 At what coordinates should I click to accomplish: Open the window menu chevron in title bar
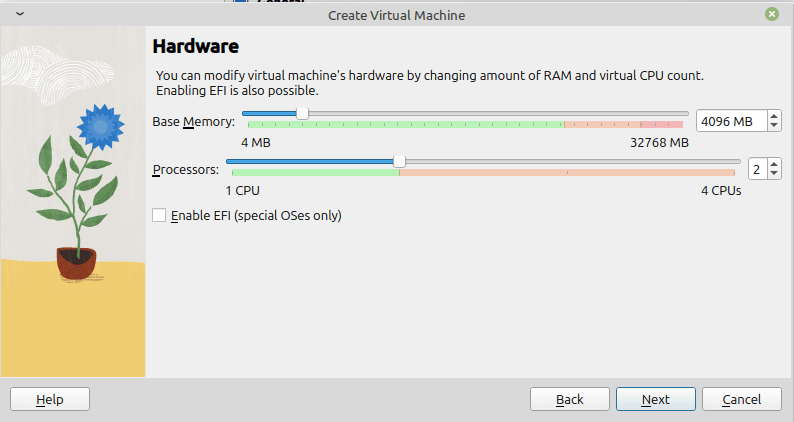[20, 14]
